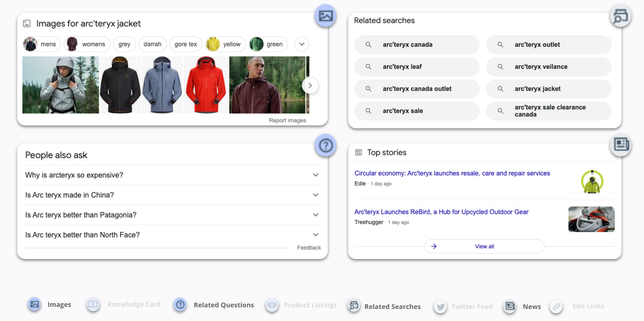Click the Images legend icon at bottom

coord(34,304)
